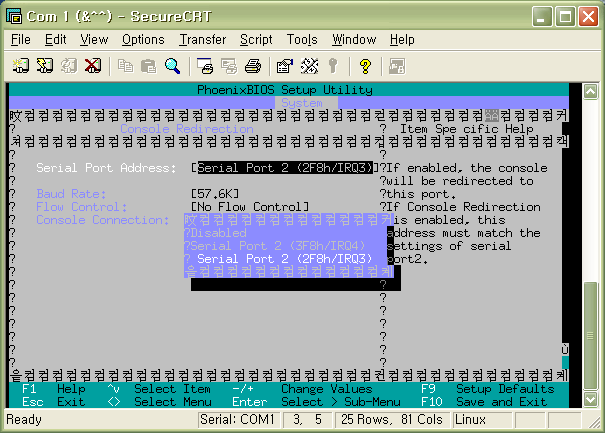
Task: Click Change Values footer text
Action: tap(327, 389)
